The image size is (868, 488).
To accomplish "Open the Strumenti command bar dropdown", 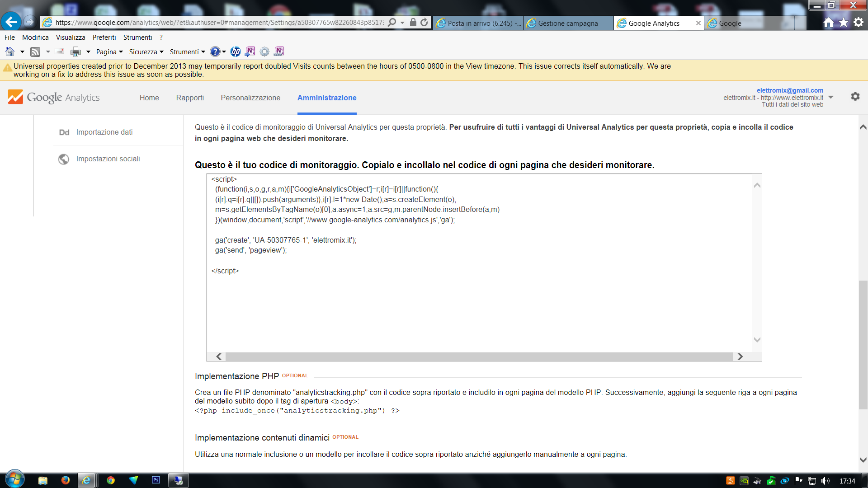I will (187, 52).
